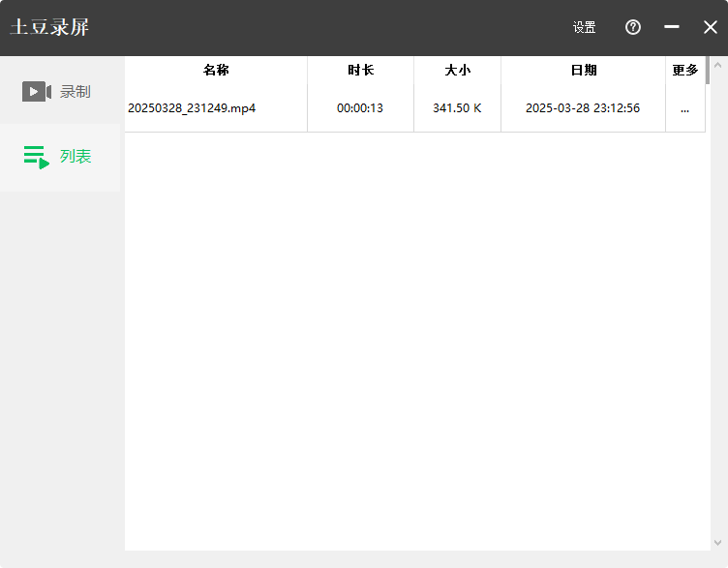
Task: Minimize the 土豆录屏 window
Action: click(x=671, y=27)
